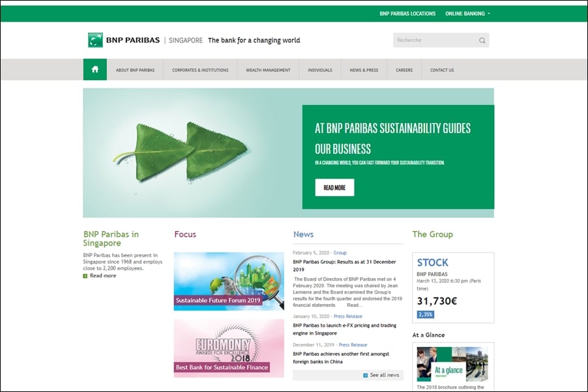Open the About BNP Paribas menu
The width and height of the screenshot is (588, 392).
click(x=135, y=70)
